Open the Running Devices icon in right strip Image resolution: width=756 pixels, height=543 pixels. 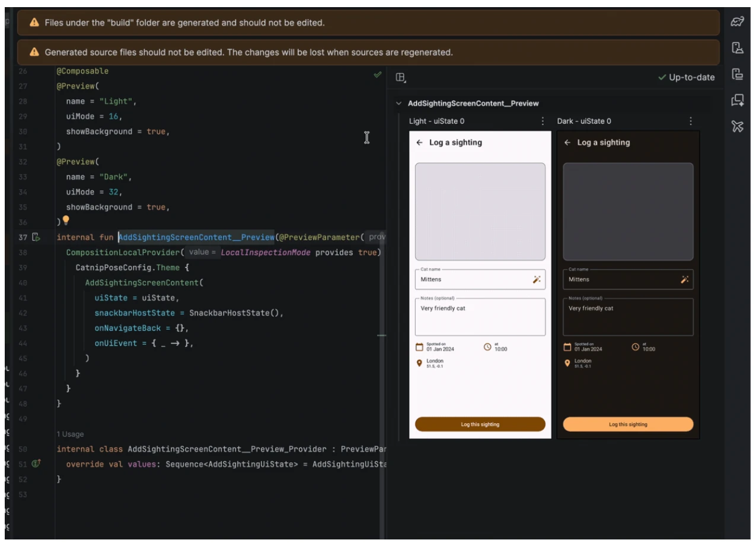click(x=737, y=74)
